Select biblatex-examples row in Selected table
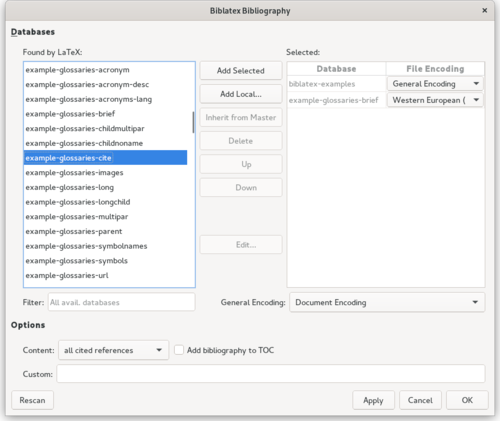 click(x=336, y=84)
